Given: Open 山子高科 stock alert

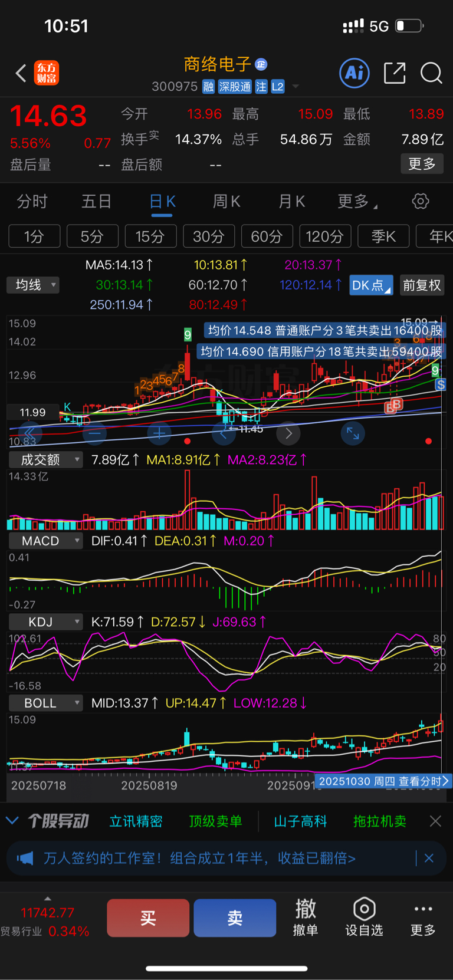Looking at the screenshot, I should pyautogui.click(x=300, y=821).
